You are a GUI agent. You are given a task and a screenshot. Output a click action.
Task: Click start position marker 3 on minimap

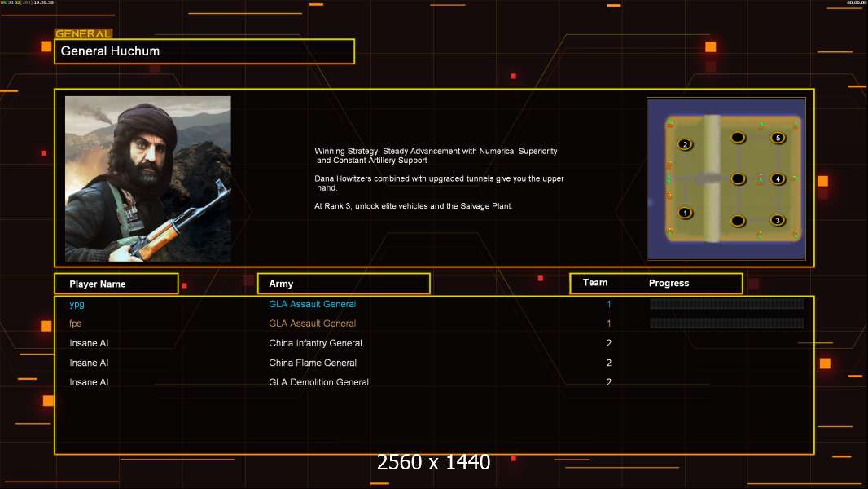(x=778, y=220)
